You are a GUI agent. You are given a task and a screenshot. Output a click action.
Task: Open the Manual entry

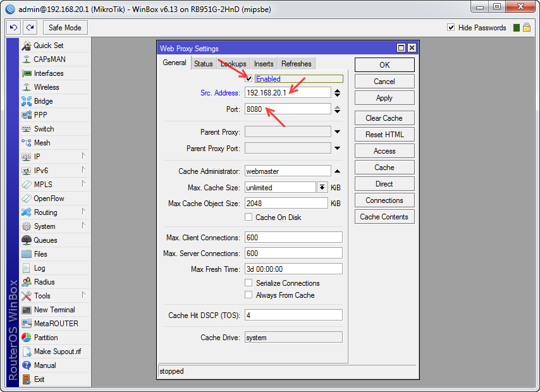click(55, 365)
